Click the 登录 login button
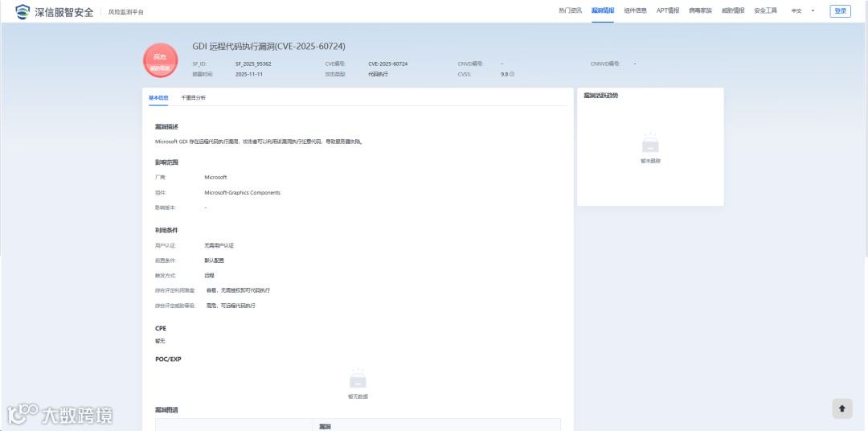The width and height of the screenshot is (868, 431). (x=841, y=11)
